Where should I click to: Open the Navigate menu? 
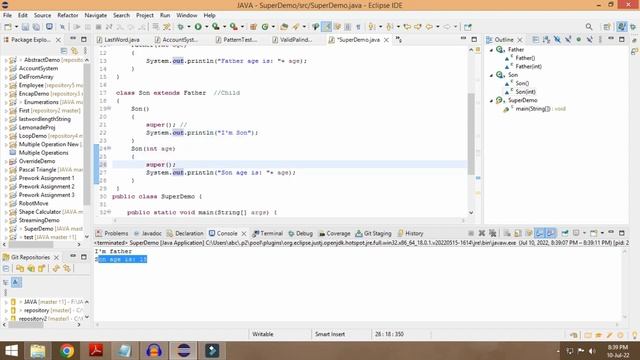(x=96, y=15)
